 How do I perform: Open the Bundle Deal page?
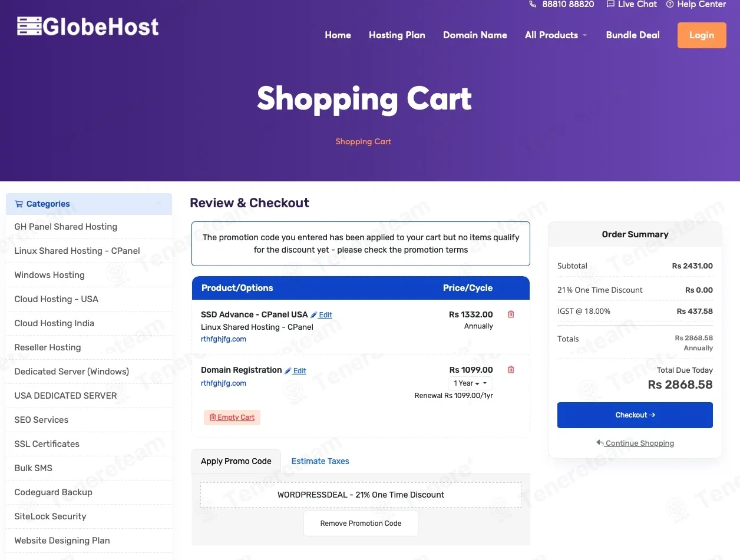[633, 35]
